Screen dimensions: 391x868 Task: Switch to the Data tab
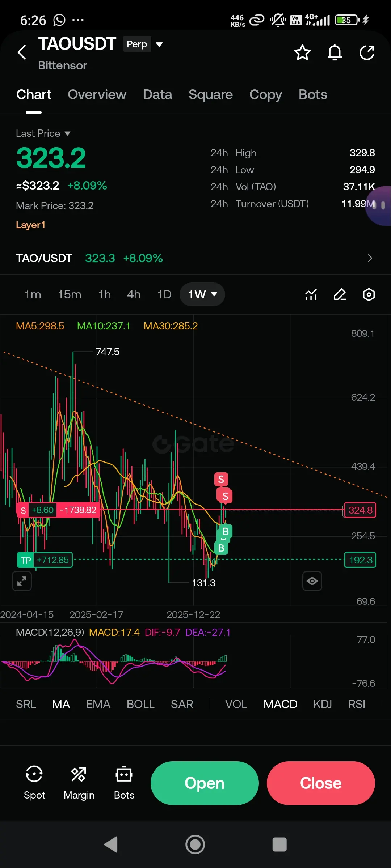(157, 95)
